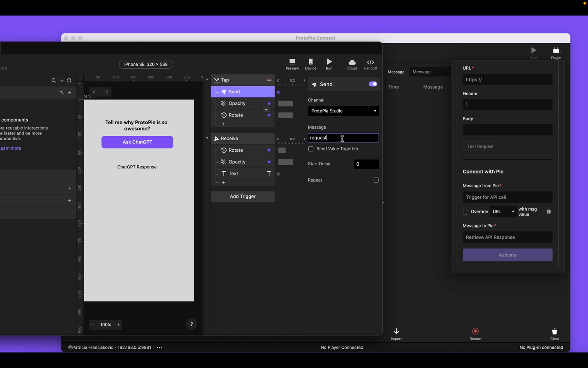Viewport: 588px width, 368px height.
Task: Run the prototype in ProtoPie Studio
Action: [329, 64]
